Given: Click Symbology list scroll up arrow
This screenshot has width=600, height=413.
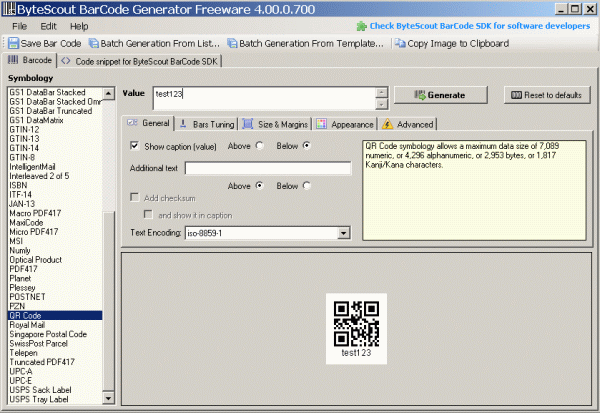Looking at the screenshot, I should [109, 93].
